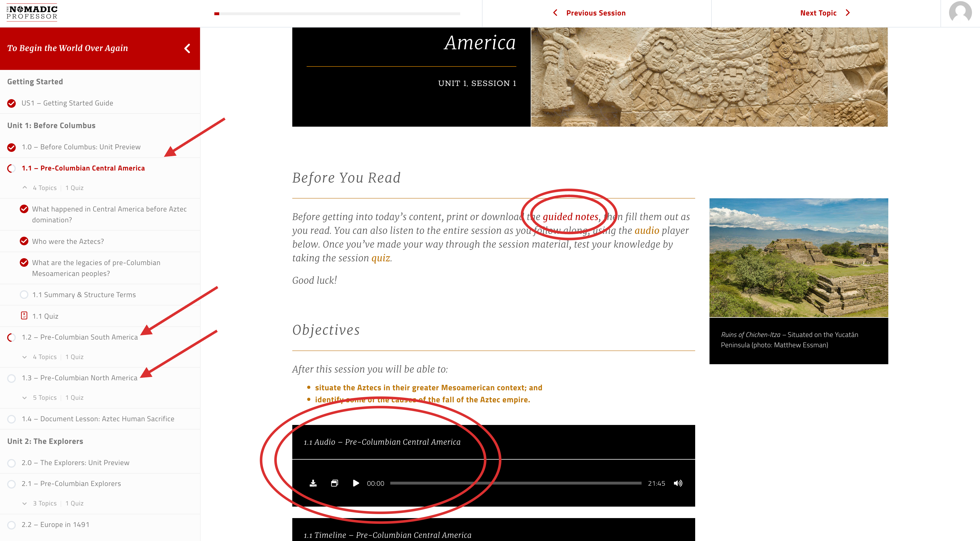
Task: Open topic What happened in Central America before Aztec domination
Action: point(109,214)
